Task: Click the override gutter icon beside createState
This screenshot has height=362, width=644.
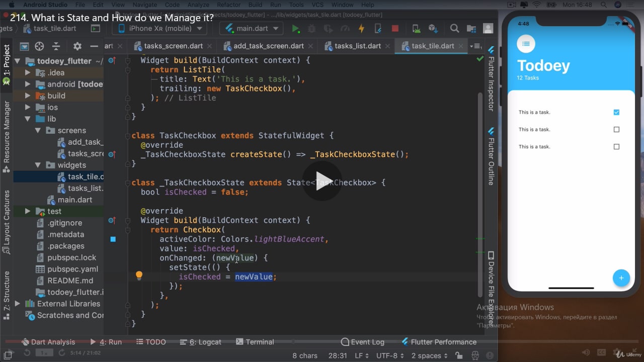Action: (x=112, y=154)
